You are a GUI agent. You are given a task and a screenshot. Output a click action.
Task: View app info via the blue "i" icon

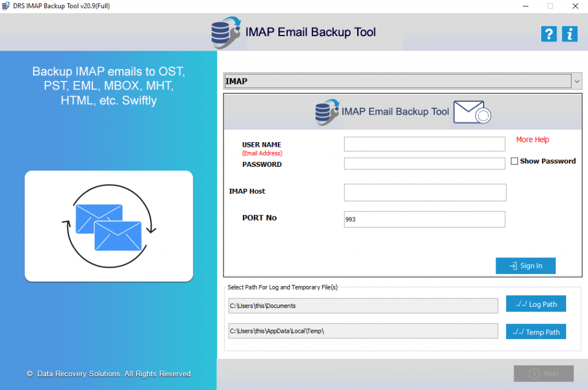(x=569, y=34)
